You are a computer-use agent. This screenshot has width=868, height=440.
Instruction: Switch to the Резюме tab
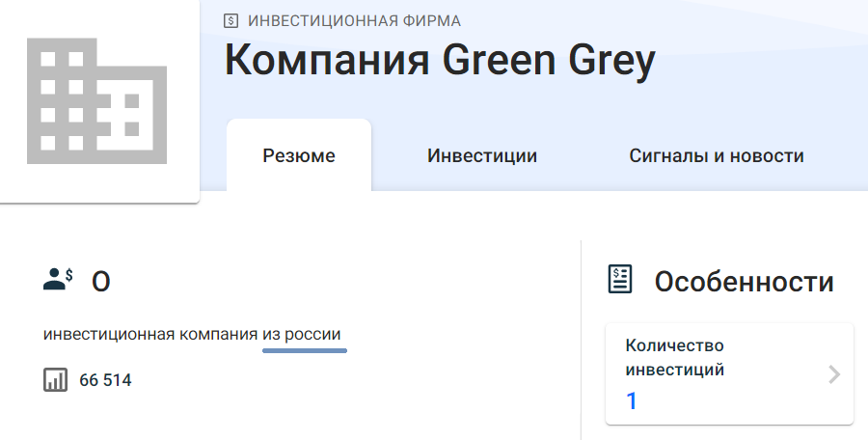[x=299, y=155]
